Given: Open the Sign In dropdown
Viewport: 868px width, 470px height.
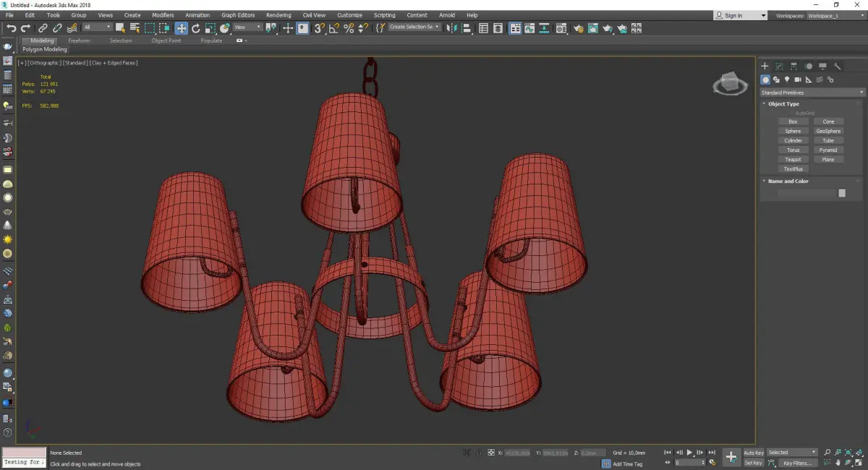Looking at the screenshot, I should [740, 15].
